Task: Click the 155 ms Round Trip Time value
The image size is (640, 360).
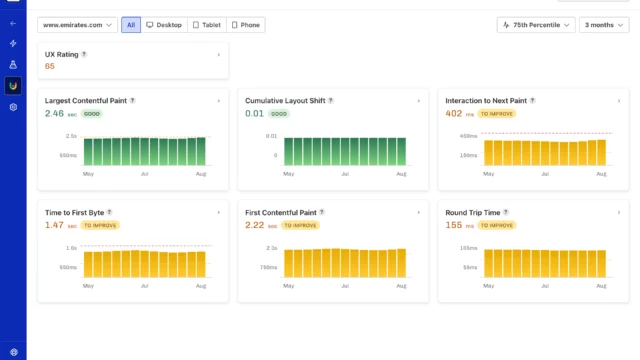Action: pos(460,225)
